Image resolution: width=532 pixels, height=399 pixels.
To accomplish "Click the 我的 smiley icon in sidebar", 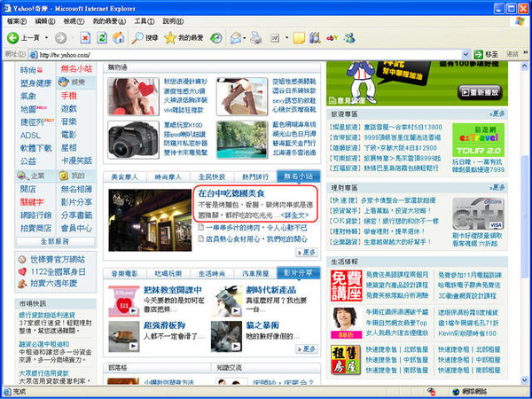I will 63,176.
